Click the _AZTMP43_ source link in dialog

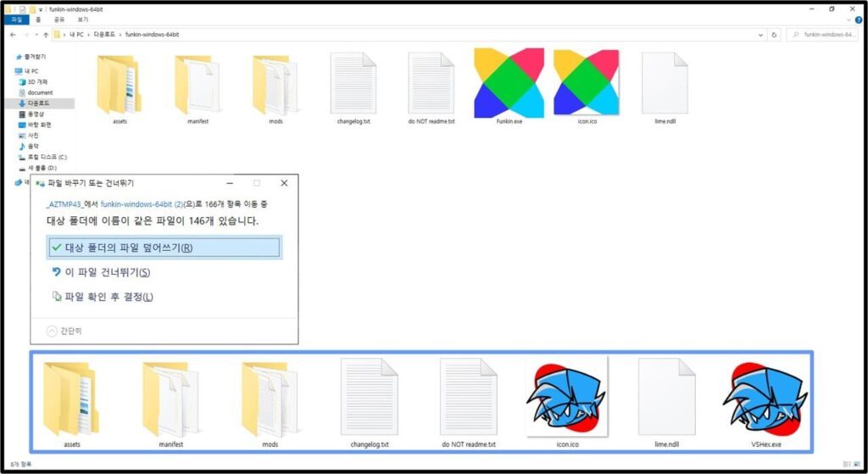[64, 204]
